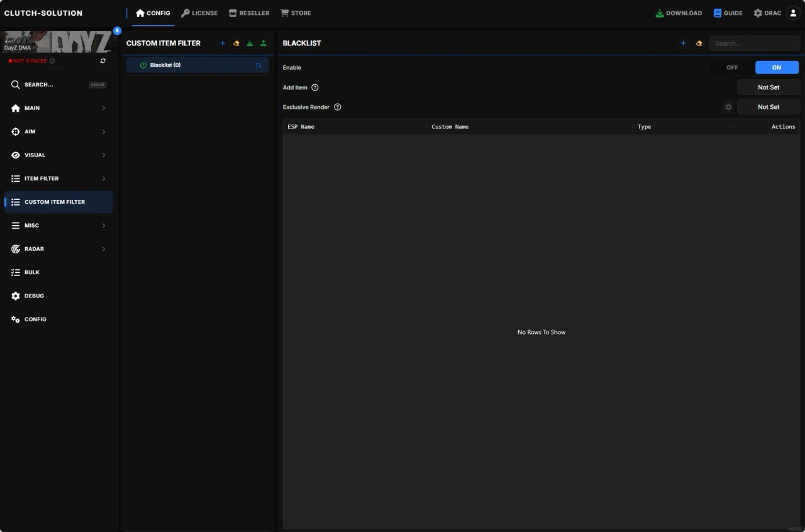Expand the Visual section chevron
The width and height of the screenshot is (805, 532).
click(104, 155)
